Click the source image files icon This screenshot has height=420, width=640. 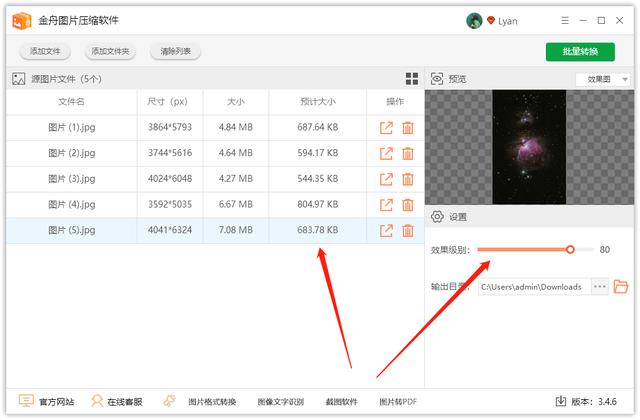click(x=19, y=79)
